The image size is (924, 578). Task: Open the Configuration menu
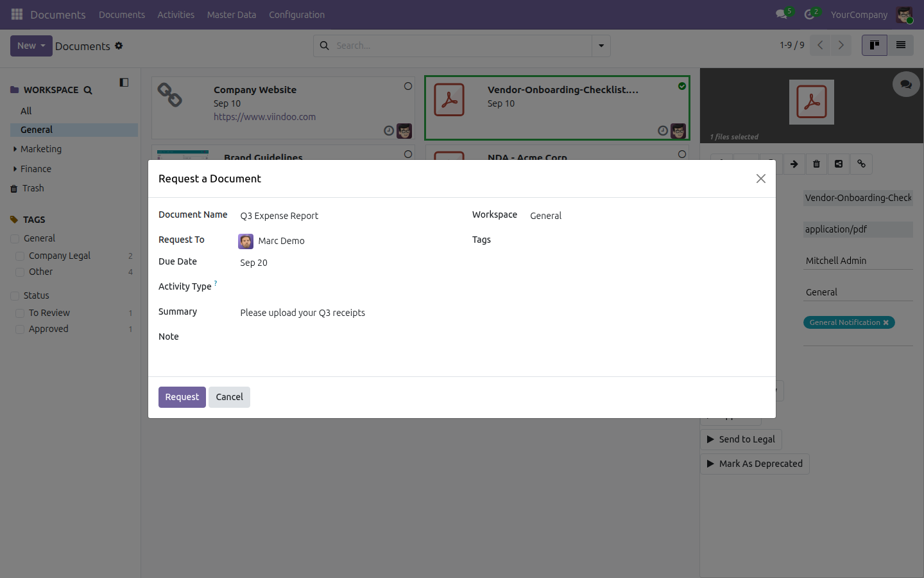click(x=296, y=15)
